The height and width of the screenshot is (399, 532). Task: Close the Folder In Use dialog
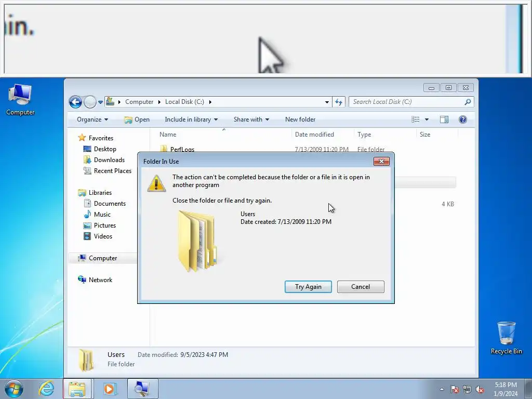pos(381,161)
